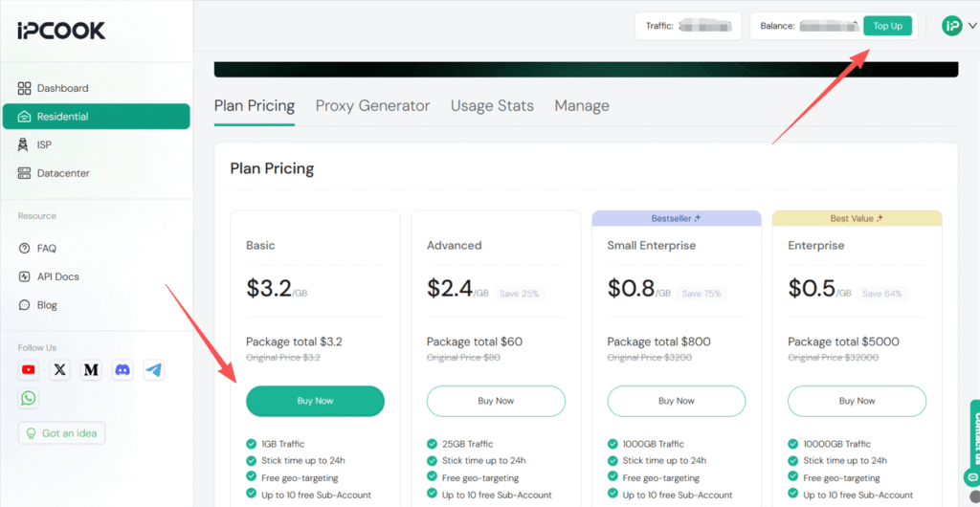
Task: Open the Manage tab
Action: point(582,105)
